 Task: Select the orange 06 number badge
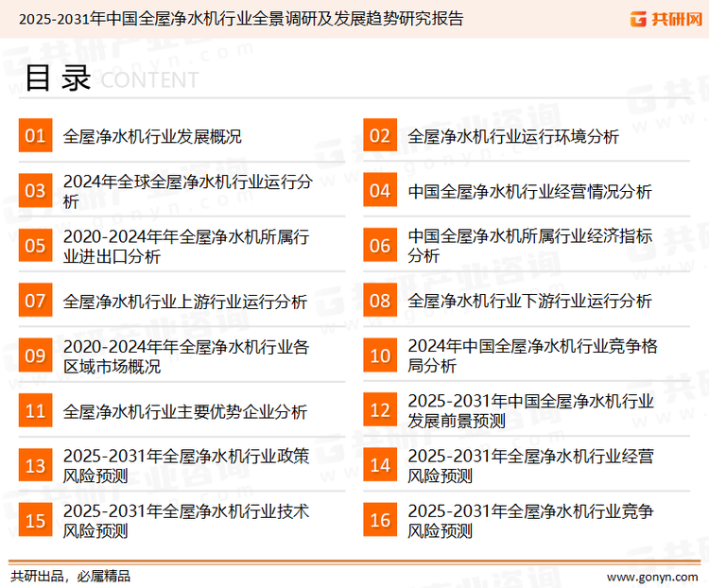(x=379, y=246)
